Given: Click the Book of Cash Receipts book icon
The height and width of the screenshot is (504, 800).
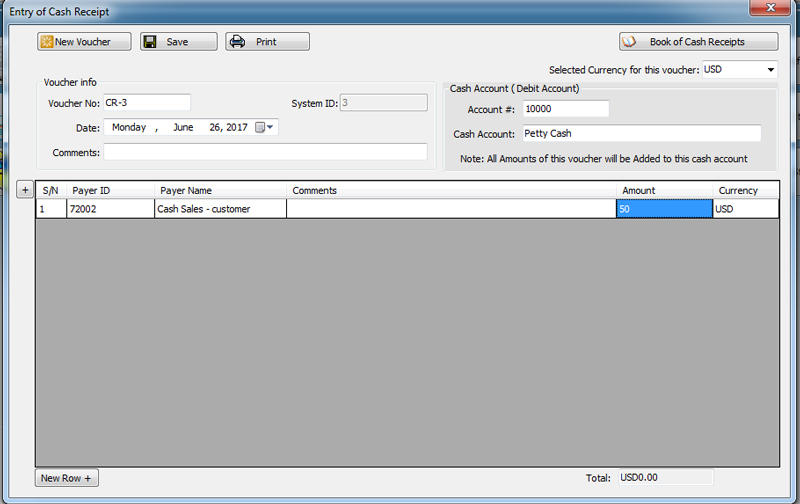Looking at the screenshot, I should 630,41.
